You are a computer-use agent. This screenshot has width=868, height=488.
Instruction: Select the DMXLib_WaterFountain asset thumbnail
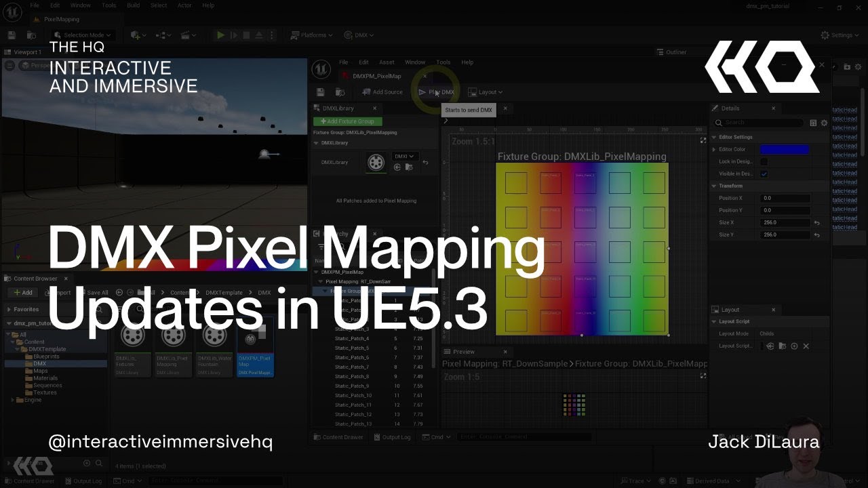(214, 336)
